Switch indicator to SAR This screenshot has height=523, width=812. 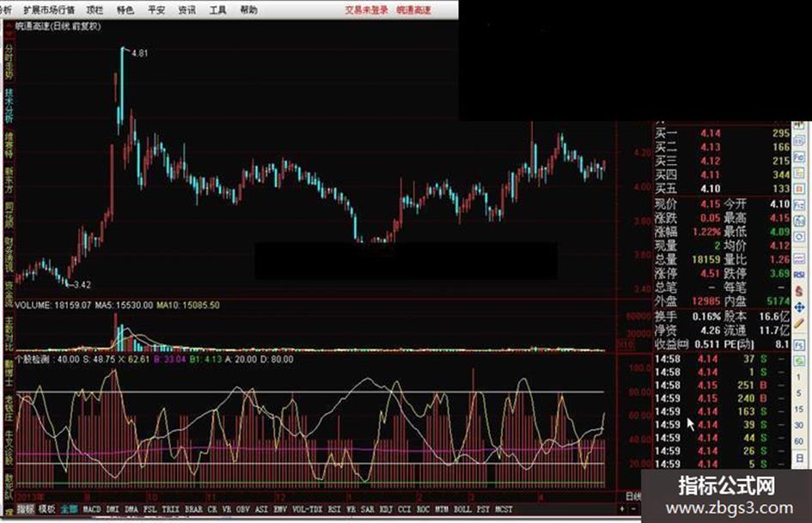[367, 509]
